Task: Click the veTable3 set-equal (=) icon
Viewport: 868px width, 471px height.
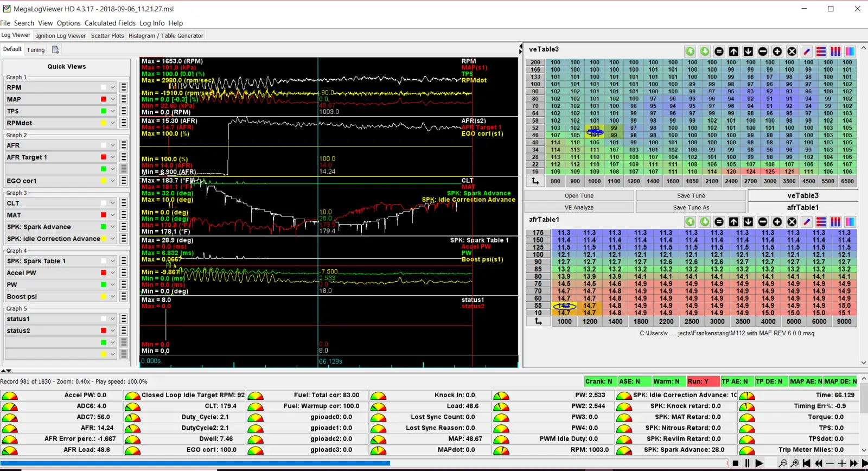Action: point(719,51)
